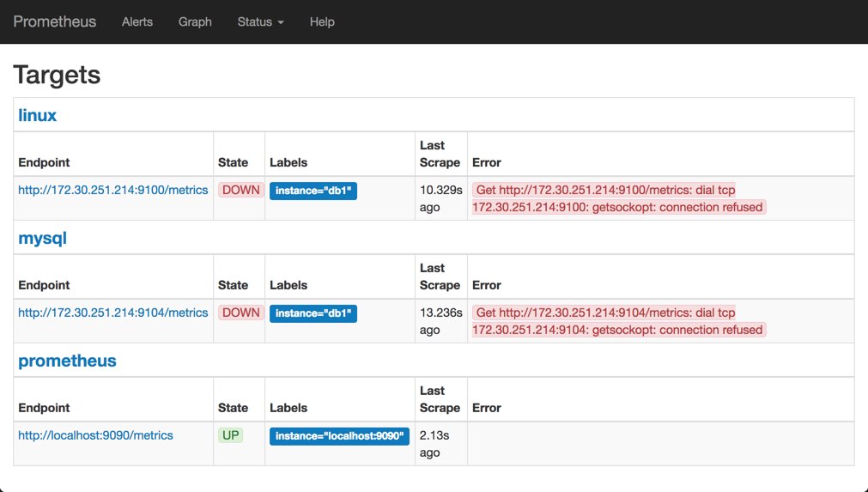The height and width of the screenshot is (492, 868).
Task: Click the linux connection refused error message
Action: 617,198
